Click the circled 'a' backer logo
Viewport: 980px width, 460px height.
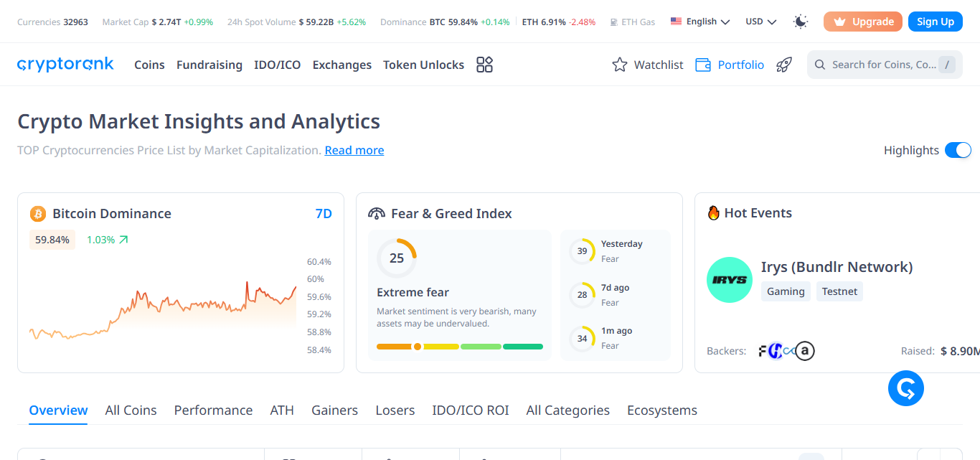coord(805,351)
